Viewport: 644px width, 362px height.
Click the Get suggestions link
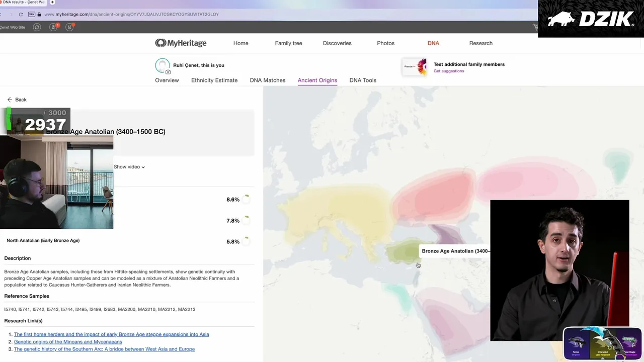point(449,71)
